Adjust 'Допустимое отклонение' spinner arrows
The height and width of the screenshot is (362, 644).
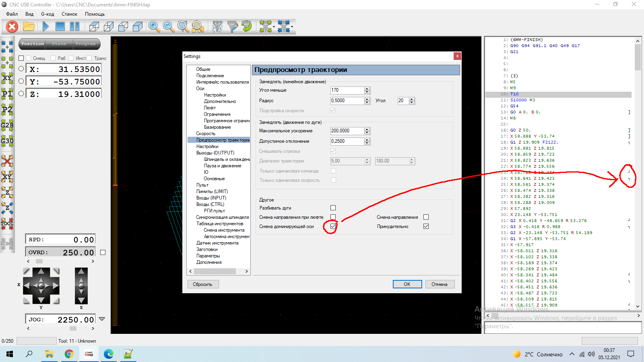(367, 142)
